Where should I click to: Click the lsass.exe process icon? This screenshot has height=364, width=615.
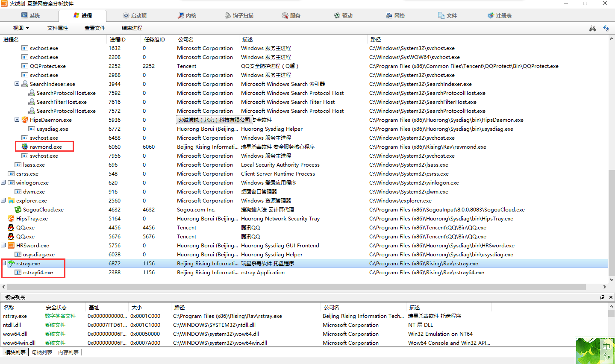click(x=18, y=165)
